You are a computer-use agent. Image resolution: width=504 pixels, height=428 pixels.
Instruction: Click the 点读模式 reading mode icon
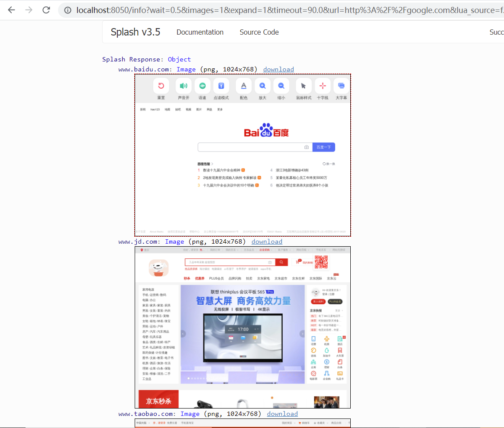[x=221, y=86]
